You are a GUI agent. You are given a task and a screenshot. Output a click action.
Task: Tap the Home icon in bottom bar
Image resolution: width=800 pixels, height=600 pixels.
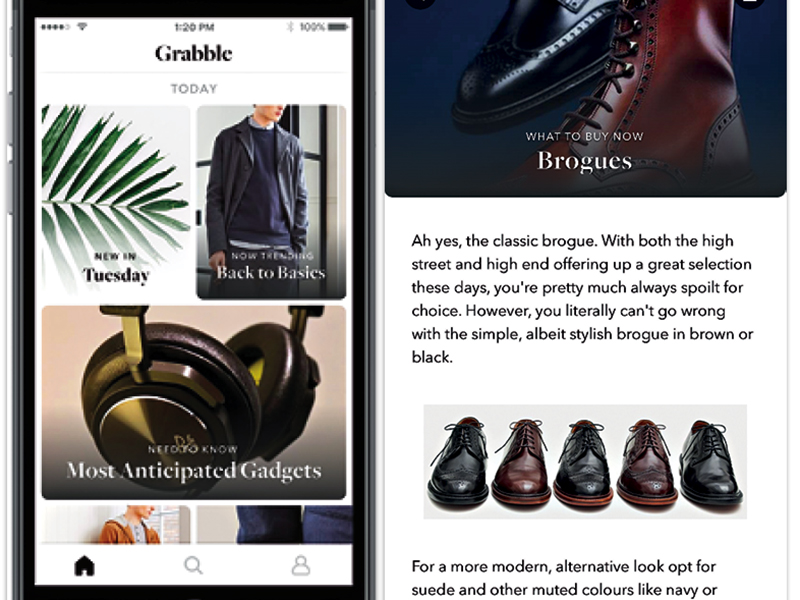[85, 566]
